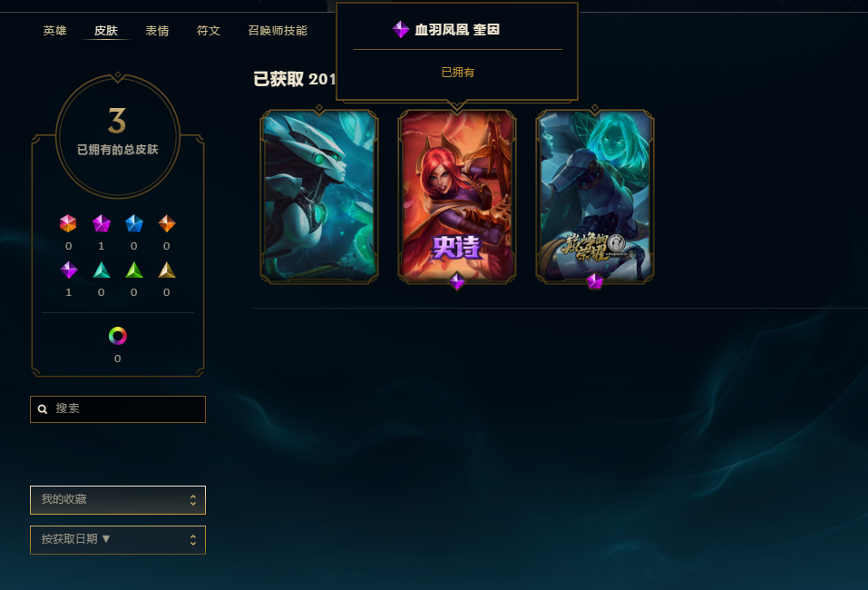This screenshot has height=590, width=868.
Task: Open the 我的收藏 dropdown
Action: (x=118, y=500)
